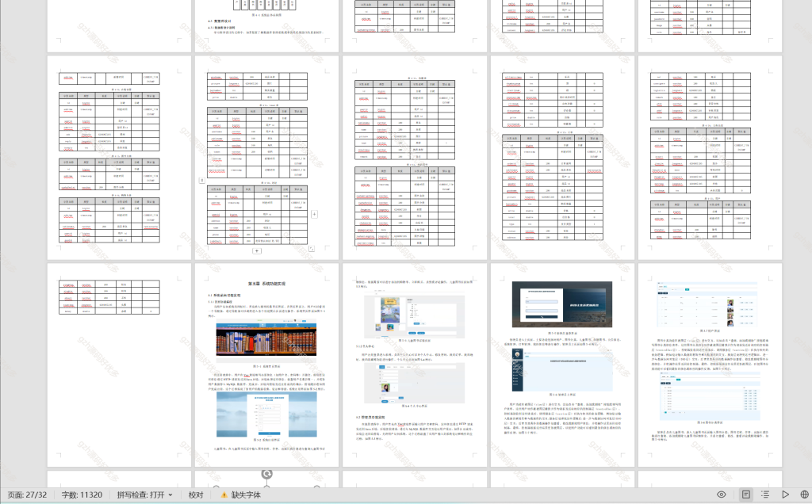Click the image rotate handle

click(x=266, y=474)
